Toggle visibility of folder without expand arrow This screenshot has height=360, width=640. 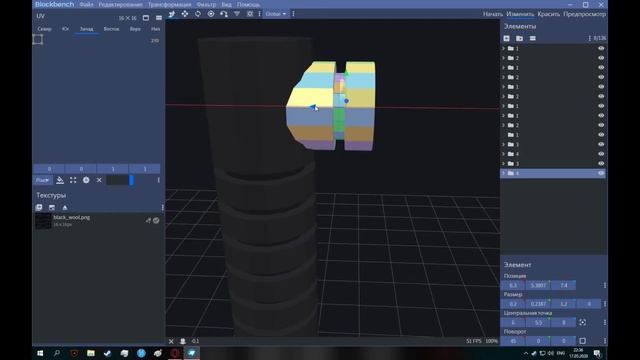click(x=601, y=135)
